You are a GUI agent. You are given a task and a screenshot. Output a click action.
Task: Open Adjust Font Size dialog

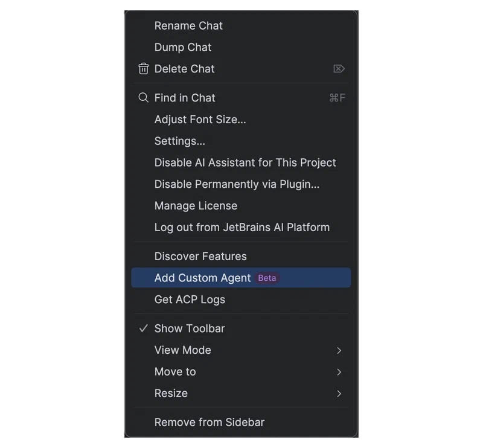[241, 119]
